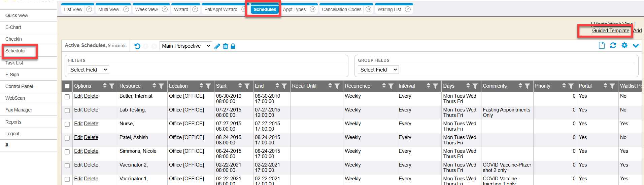Toggle the select-all checkbox in table header
Viewport: 644px width, 185px height.
pos(67,86)
